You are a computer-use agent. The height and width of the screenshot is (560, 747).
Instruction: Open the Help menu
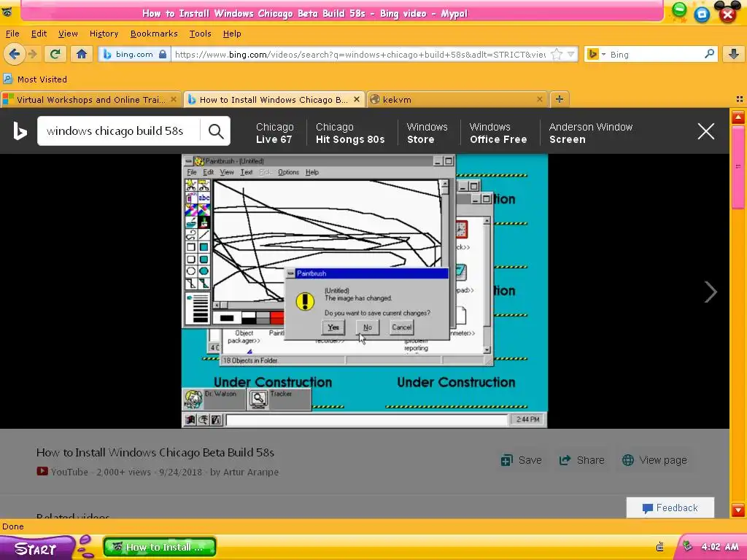point(232,34)
